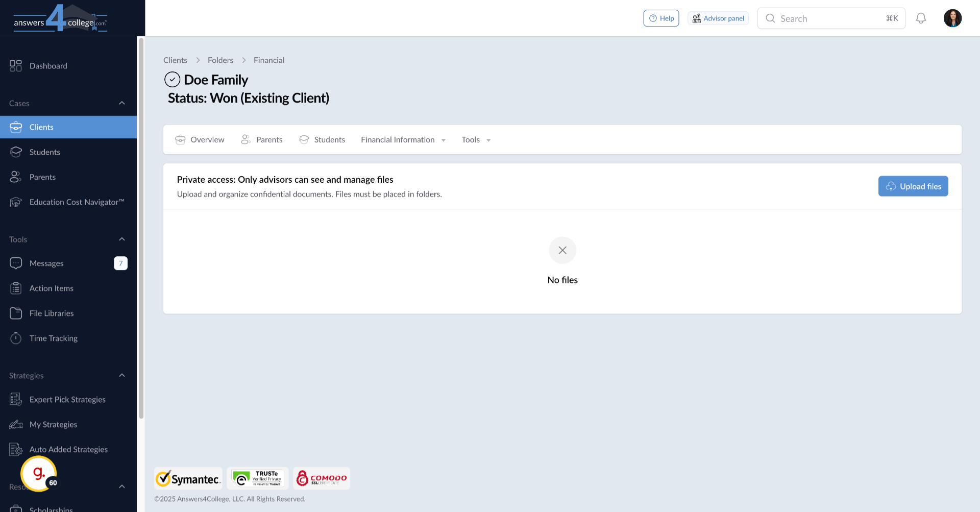Click the Upload files button
980x512 pixels.
[913, 186]
